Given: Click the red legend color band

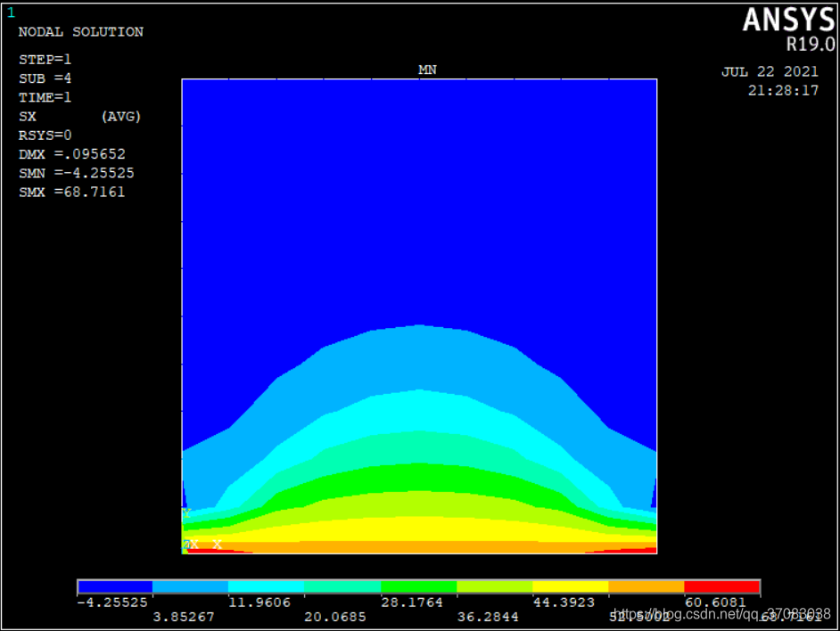Looking at the screenshot, I should tap(721, 587).
